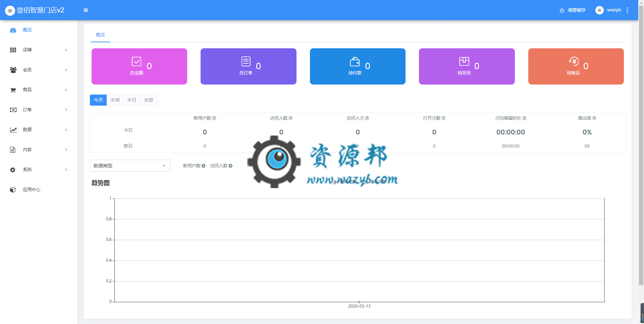Click the logo beside 壹佰智慧门店v2
The height and width of the screenshot is (324, 644).
[10, 10]
